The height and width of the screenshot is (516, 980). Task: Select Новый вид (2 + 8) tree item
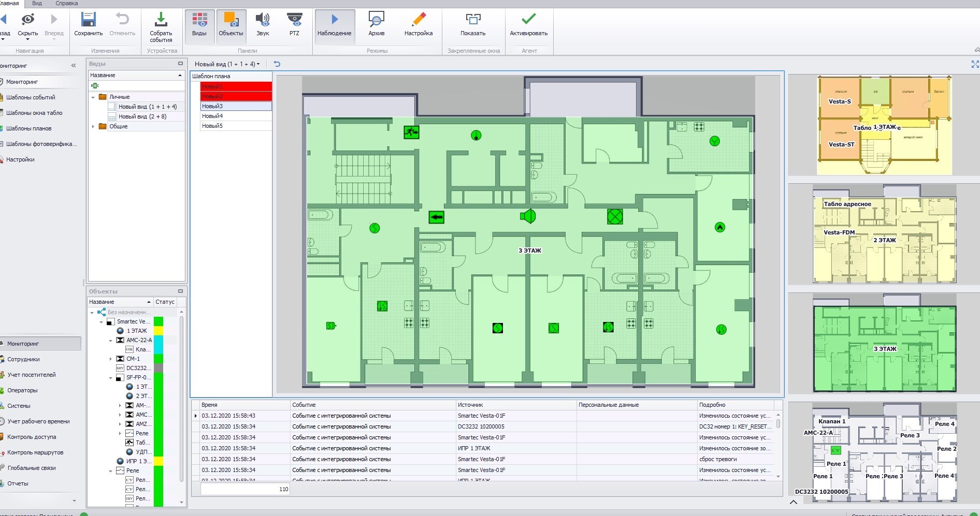tap(142, 116)
